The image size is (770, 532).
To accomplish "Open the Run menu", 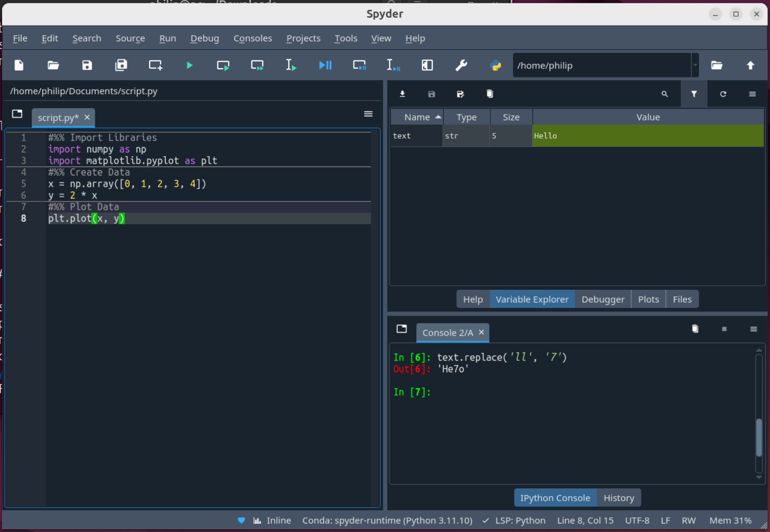I will [167, 38].
